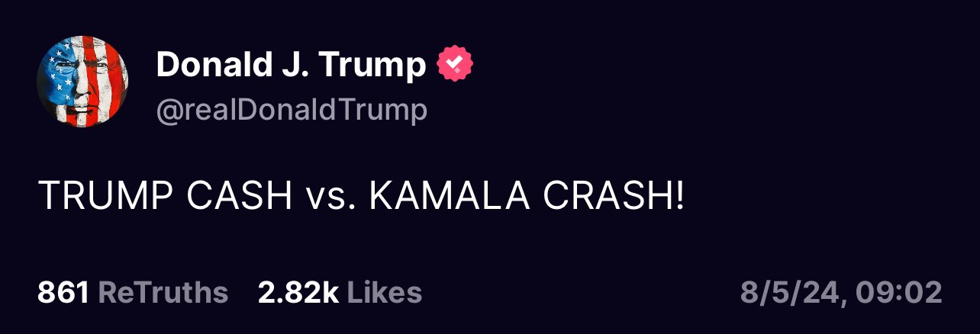Click the words TRUMP CASH in the post
The height and width of the screenshot is (334, 980).
tap(166, 198)
